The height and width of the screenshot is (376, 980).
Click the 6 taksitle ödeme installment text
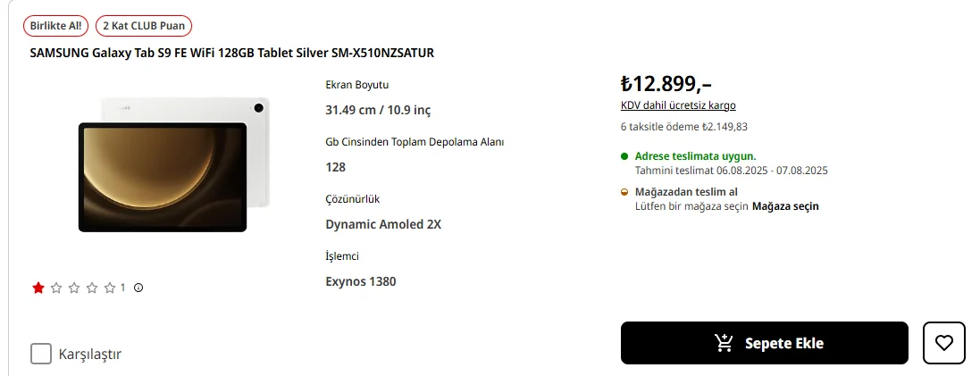pyautogui.click(x=683, y=127)
